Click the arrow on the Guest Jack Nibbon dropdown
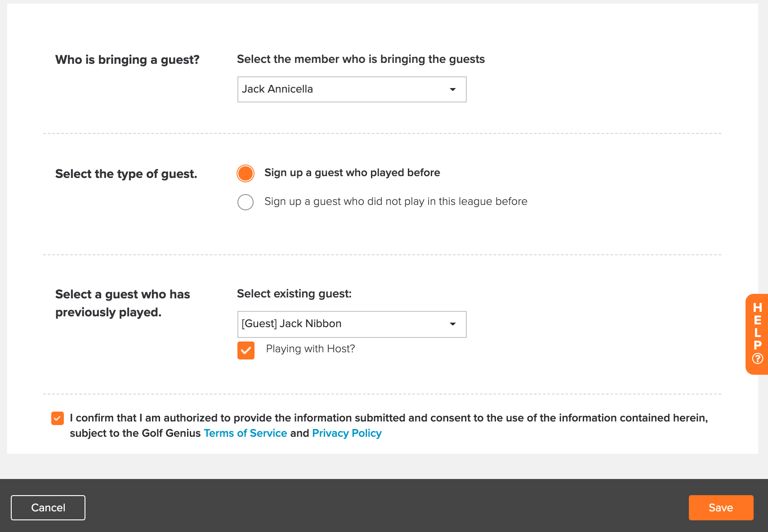Screen dimensions: 768x532 point(453,324)
